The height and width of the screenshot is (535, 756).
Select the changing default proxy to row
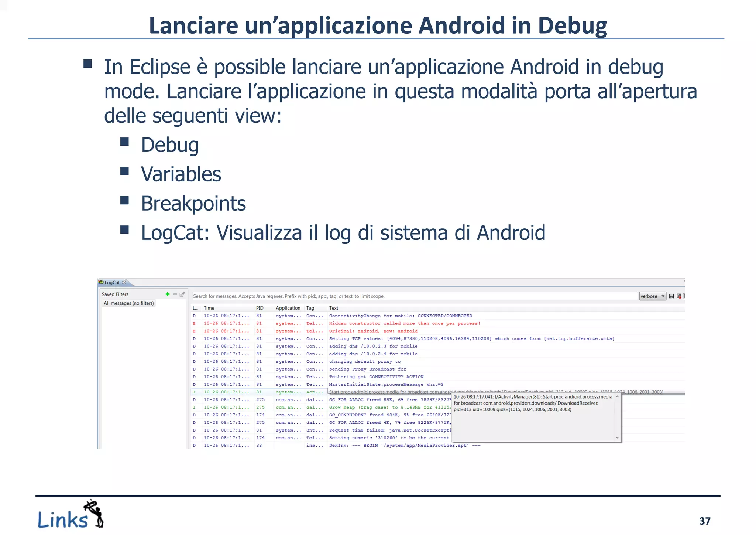[438, 361]
